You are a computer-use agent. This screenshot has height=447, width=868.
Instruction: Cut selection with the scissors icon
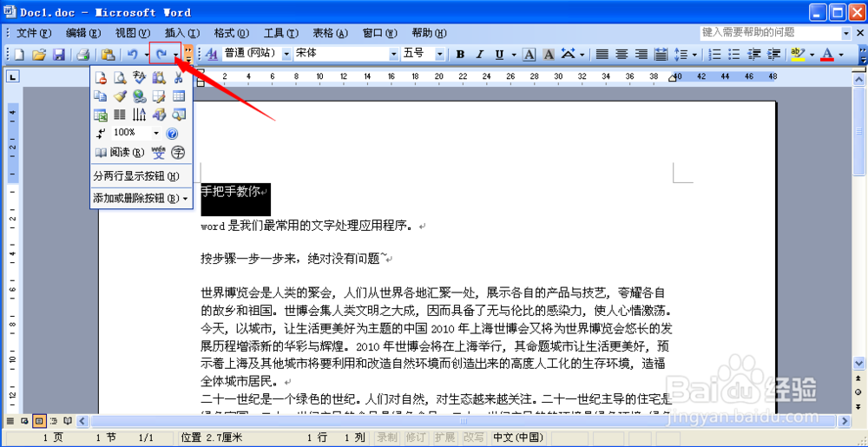(x=178, y=78)
